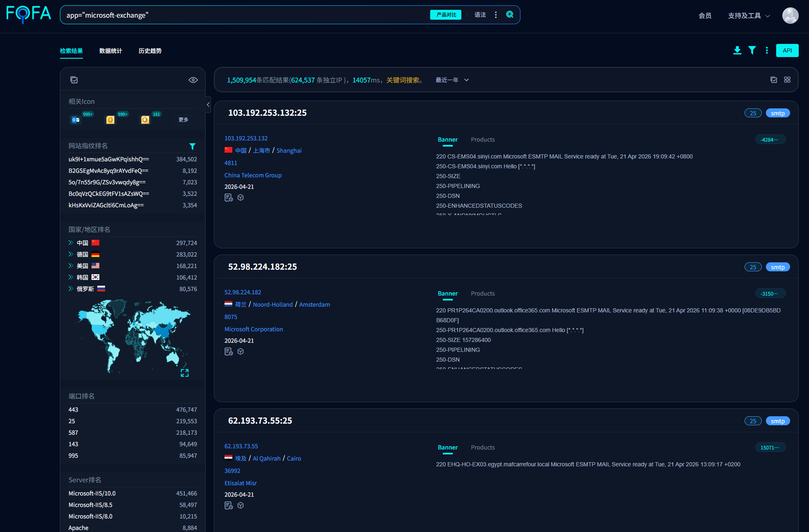Image resolution: width=809 pixels, height=532 pixels.
Task: Click the port 25 tag on 52.98.224.182:25
Action: (753, 267)
